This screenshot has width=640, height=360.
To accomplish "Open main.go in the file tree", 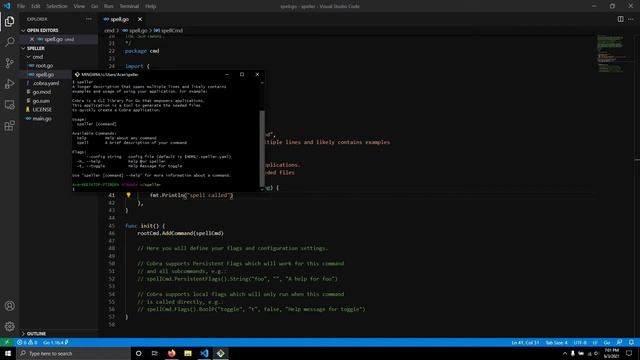I will point(42,119).
